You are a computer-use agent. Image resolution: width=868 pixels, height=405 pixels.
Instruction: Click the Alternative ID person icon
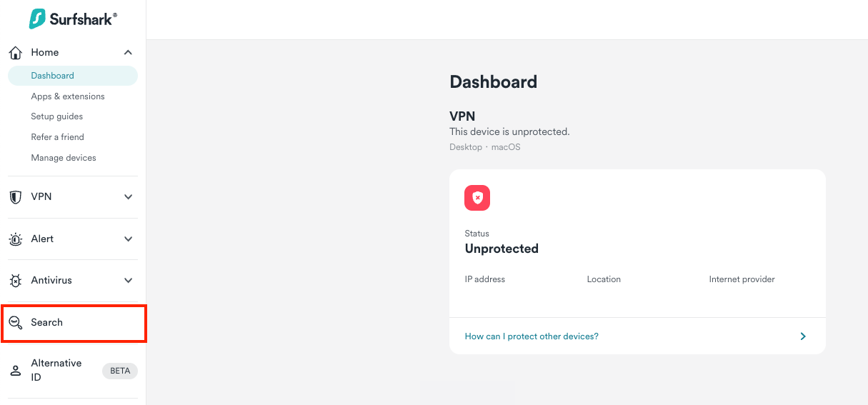click(x=15, y=371)
